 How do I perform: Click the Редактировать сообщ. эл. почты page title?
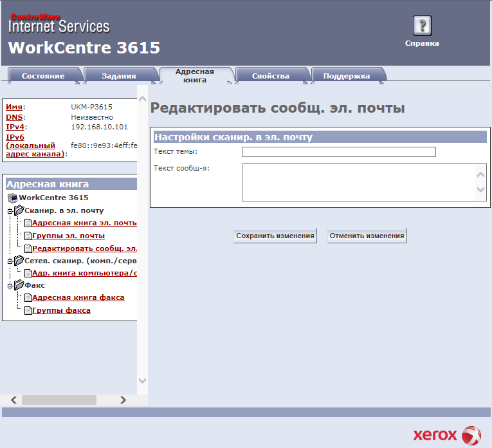(277, 108)
